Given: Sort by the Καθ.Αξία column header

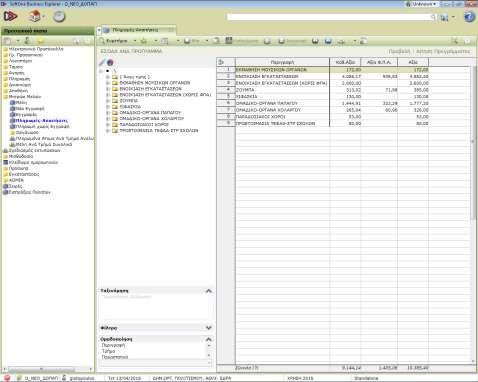Looking at the screenshot, I should coord(345,62).
